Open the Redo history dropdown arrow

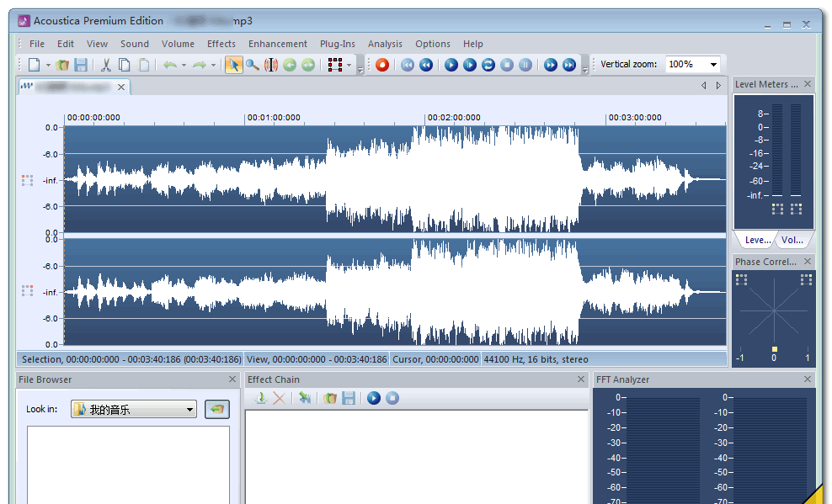point(213,65)
